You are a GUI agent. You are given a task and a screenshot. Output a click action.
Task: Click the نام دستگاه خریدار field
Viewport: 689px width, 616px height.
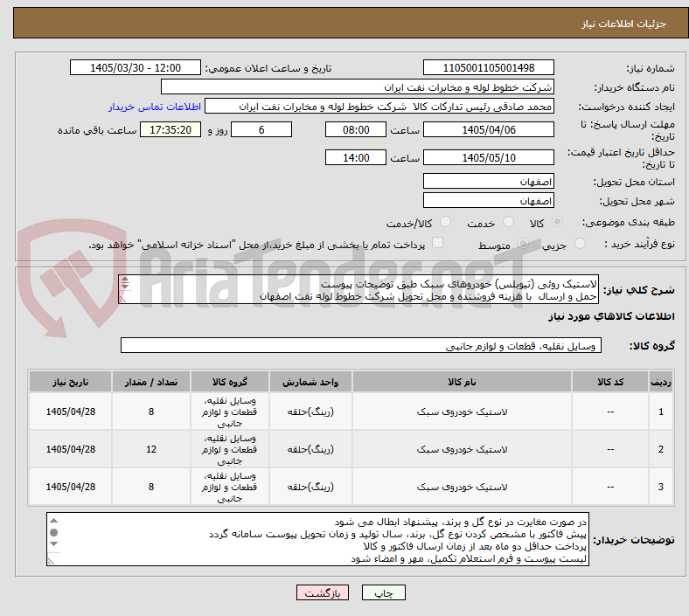click(x=358, y=87)
